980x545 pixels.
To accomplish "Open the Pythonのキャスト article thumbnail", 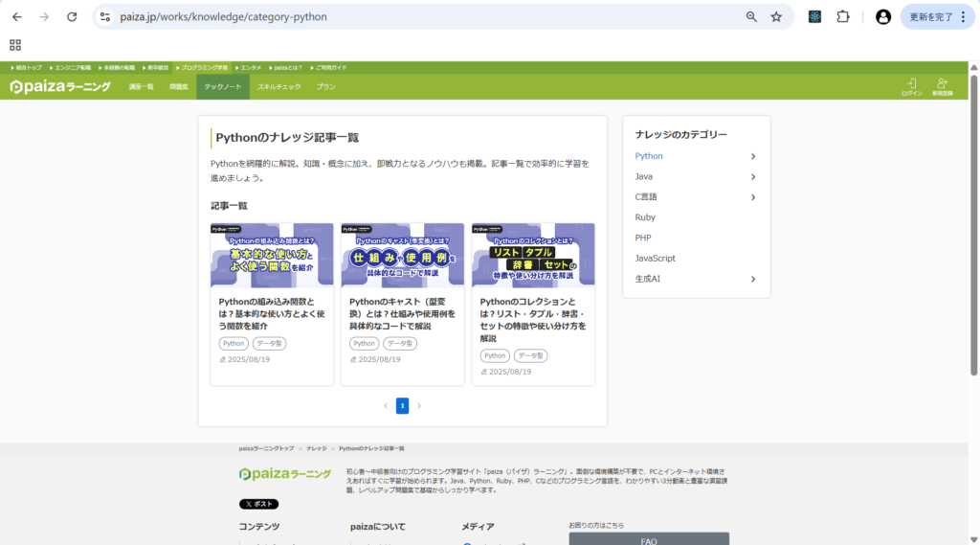I will tap(403, 255).
